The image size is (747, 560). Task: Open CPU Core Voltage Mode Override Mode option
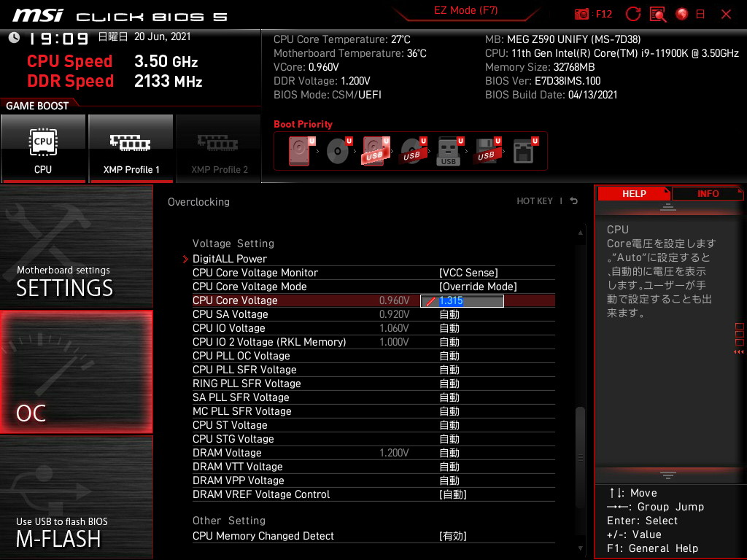[478, 286]
